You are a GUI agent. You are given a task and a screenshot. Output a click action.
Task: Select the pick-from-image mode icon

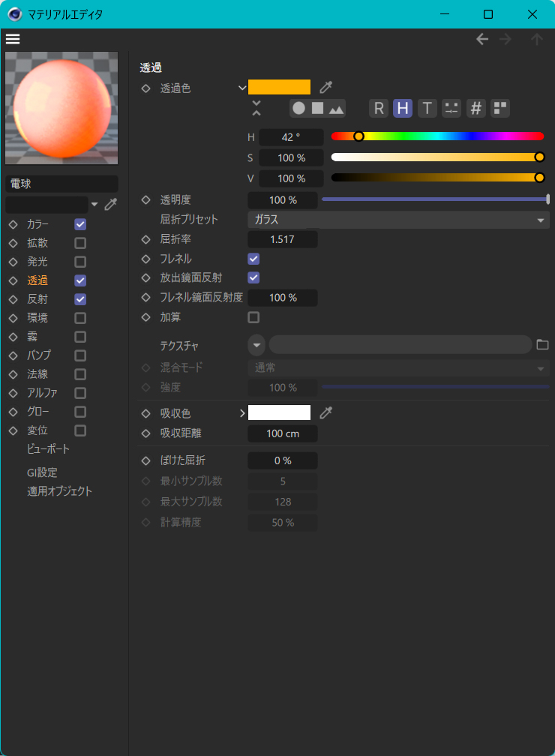pyautogui.click(x=336, y=109)
